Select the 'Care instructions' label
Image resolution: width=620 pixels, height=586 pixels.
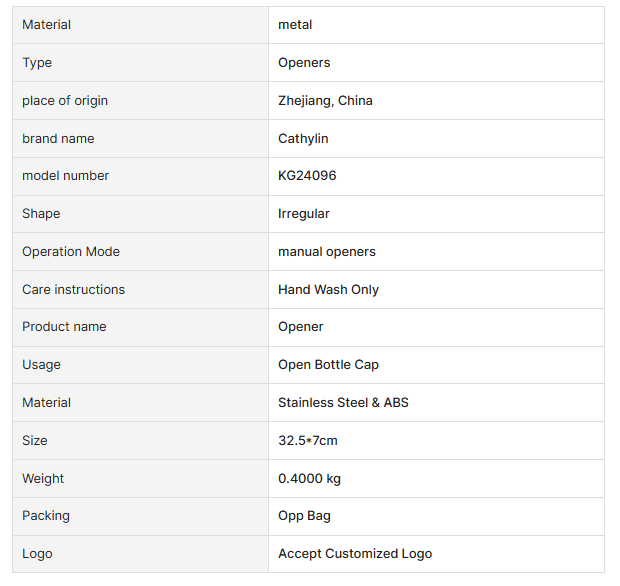(74, 290)
